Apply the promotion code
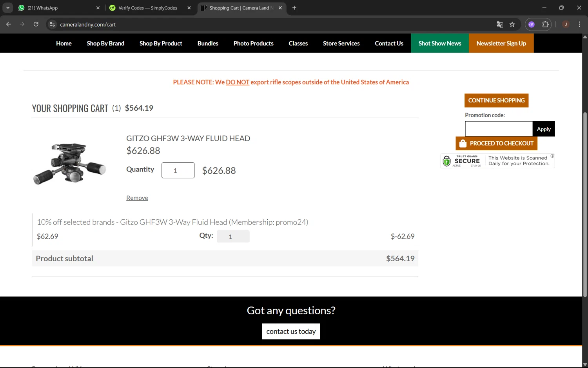The width and height of the screenshot is (588, 368). 544,129
